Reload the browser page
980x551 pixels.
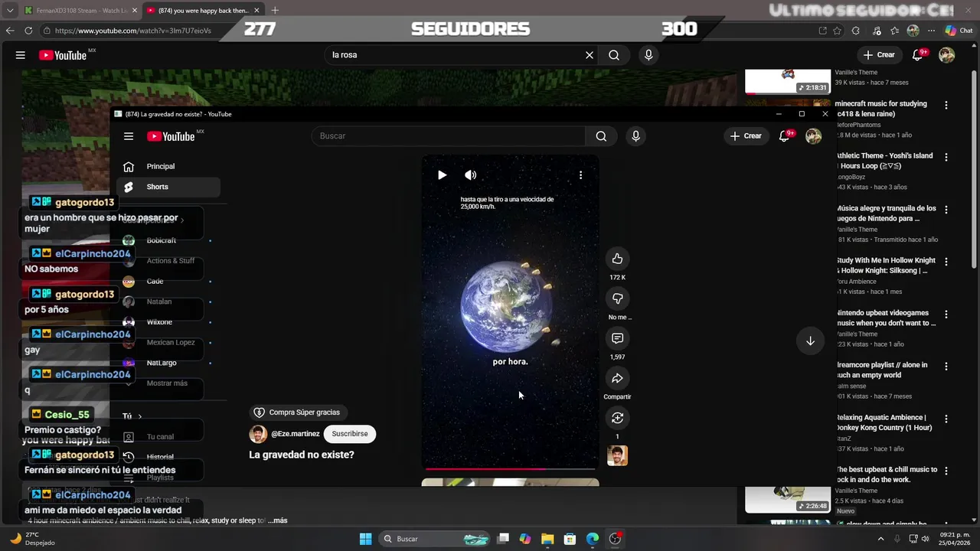[x=28, y=31]
